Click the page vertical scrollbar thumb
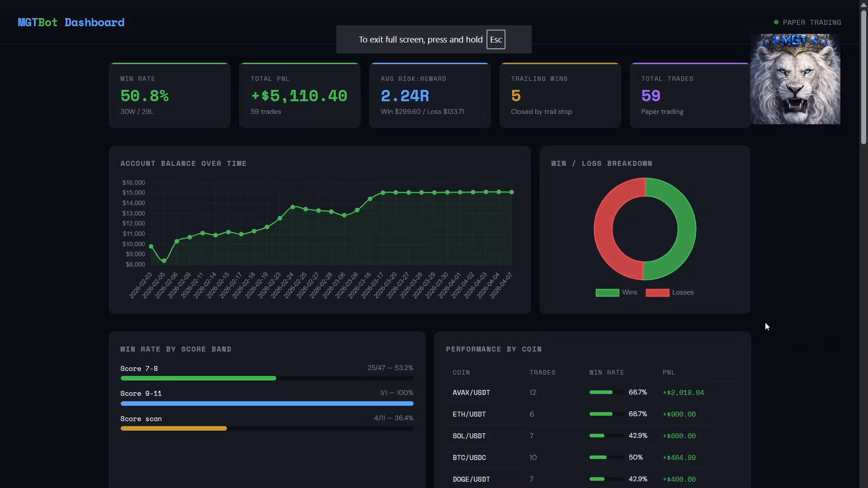 [x=863, y=77]
